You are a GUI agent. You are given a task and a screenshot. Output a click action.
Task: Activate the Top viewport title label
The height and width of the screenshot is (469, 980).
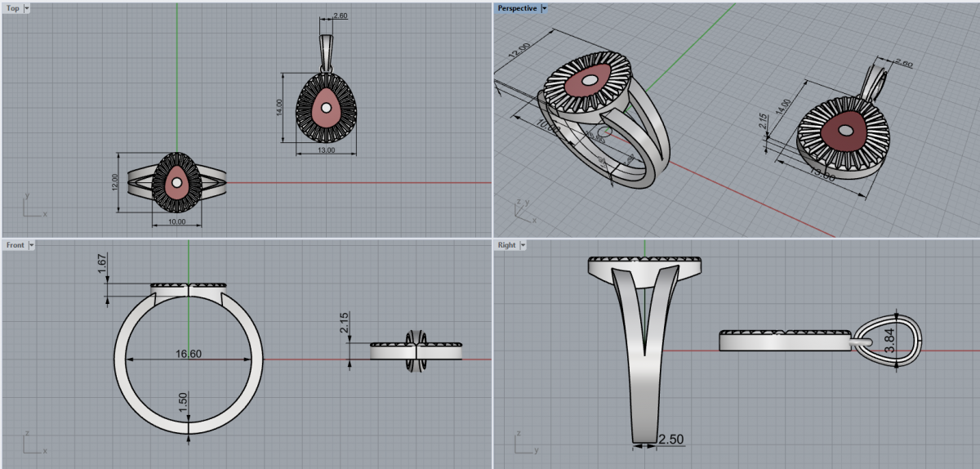[13, 8]
